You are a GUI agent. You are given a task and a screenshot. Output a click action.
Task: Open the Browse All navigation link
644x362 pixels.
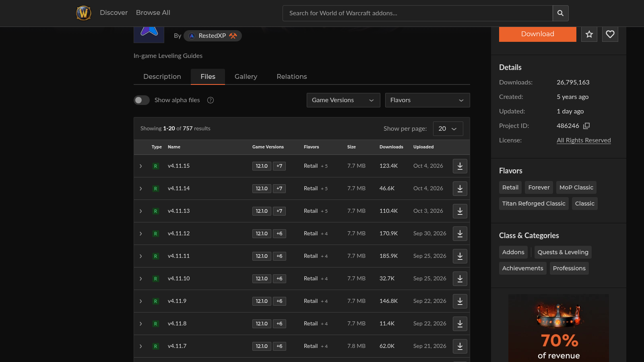(153, 13)
